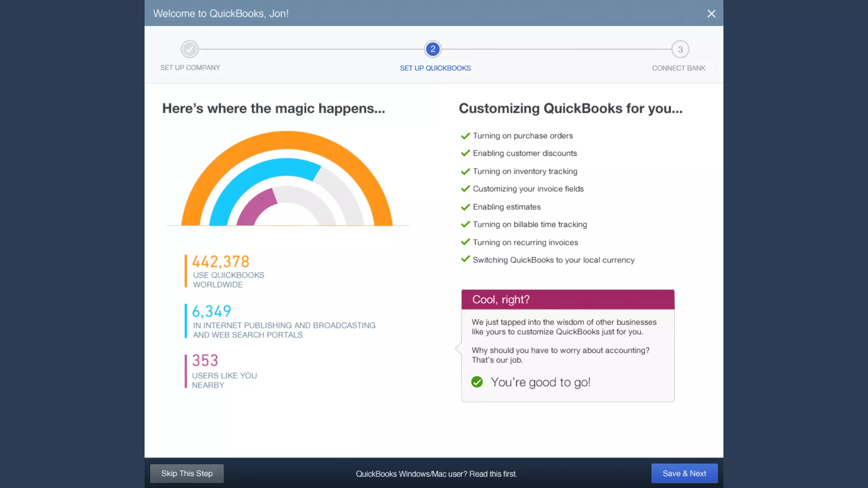Click the green circle checkmark beside You're good to go
This screenshot has height=488, width=868.
(477, 382)
